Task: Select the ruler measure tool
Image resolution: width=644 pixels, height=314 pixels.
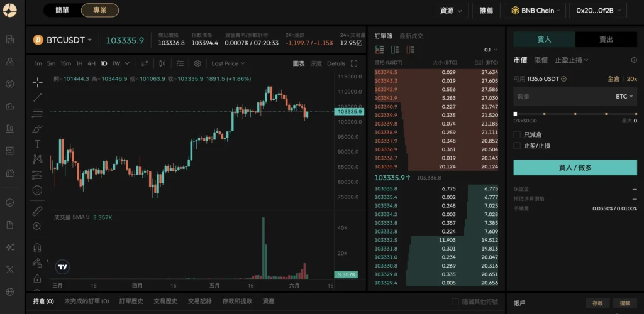Action: (37, 211)
